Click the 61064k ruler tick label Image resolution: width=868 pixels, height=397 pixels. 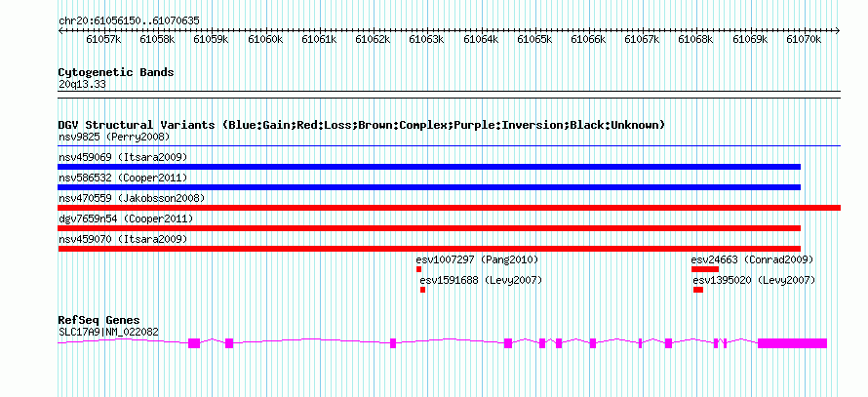pyautogui.click(x=481, y=39)
